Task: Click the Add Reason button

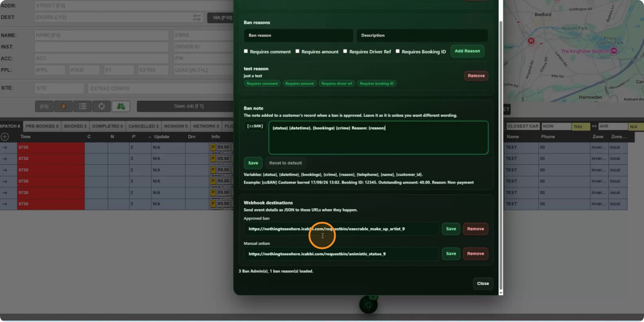Action: [x=467, y=51]
